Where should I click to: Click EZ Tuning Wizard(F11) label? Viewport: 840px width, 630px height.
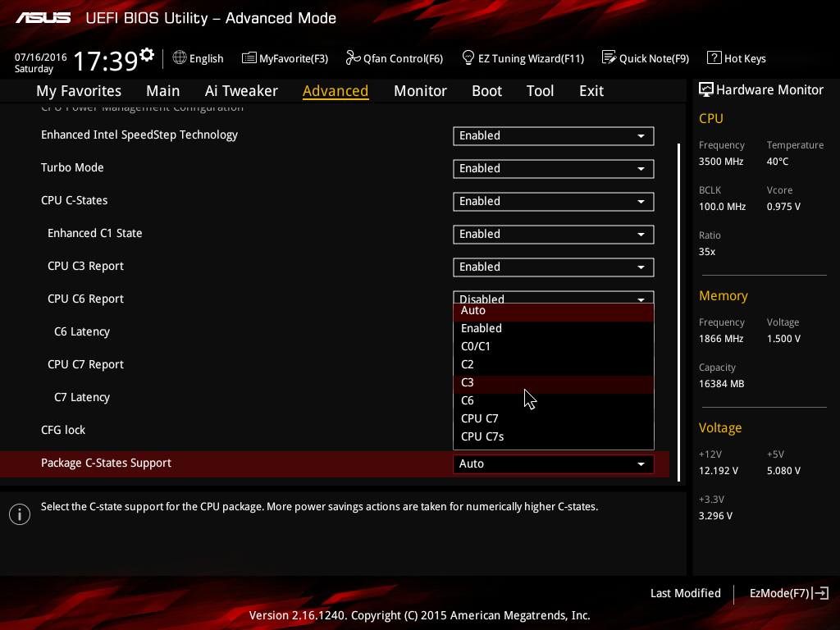531,58
